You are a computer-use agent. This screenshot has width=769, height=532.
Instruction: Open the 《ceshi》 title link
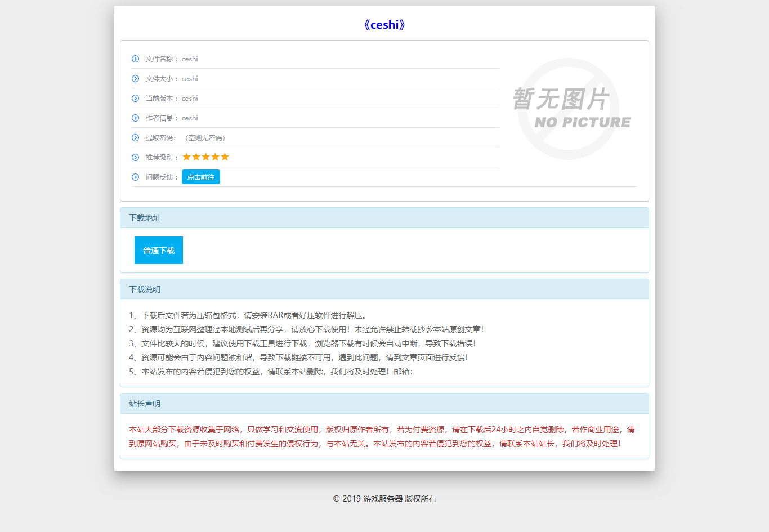(384, 25)
